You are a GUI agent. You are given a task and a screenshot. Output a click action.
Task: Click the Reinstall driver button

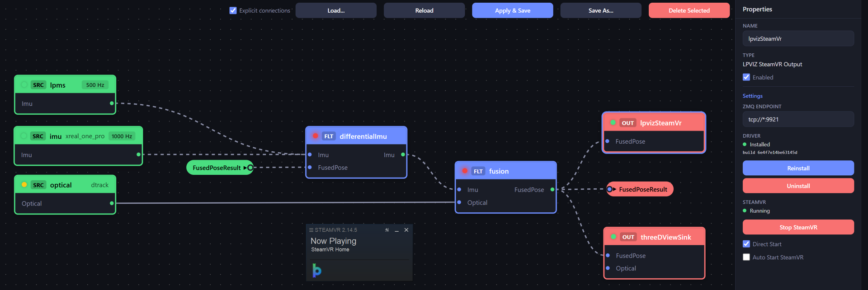[798, 168]
